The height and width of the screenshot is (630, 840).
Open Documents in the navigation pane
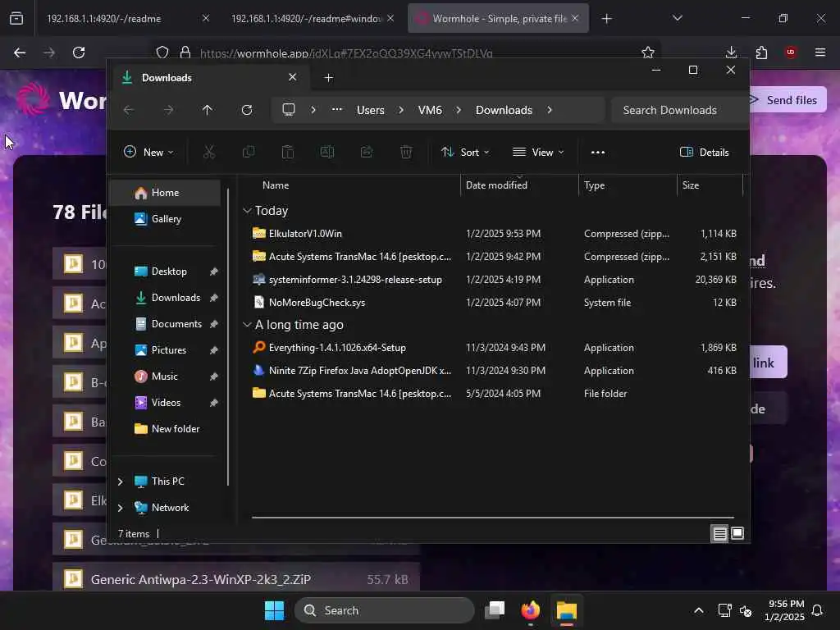pos(165,324)
